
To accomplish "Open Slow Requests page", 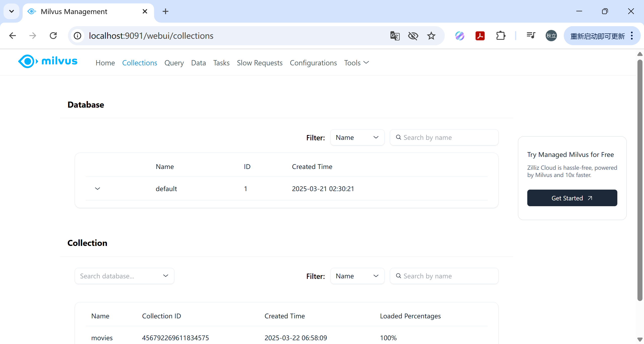I will coord(260,63).
